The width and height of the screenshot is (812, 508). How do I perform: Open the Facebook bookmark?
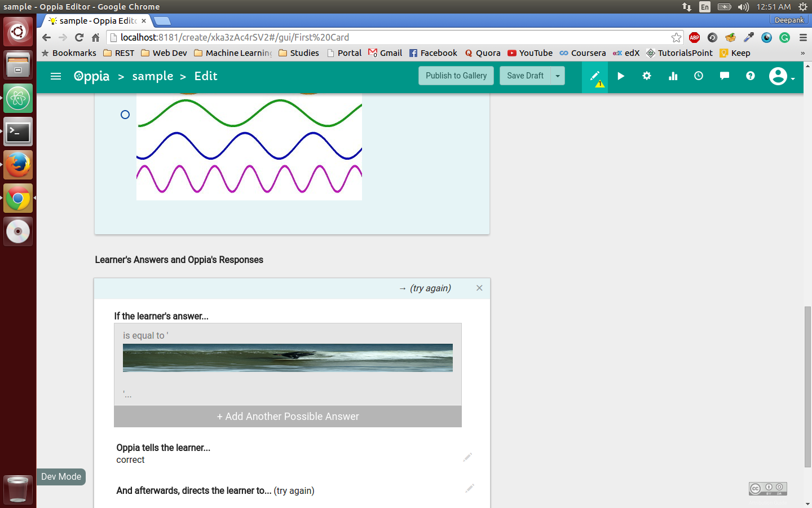click(433, 53)
